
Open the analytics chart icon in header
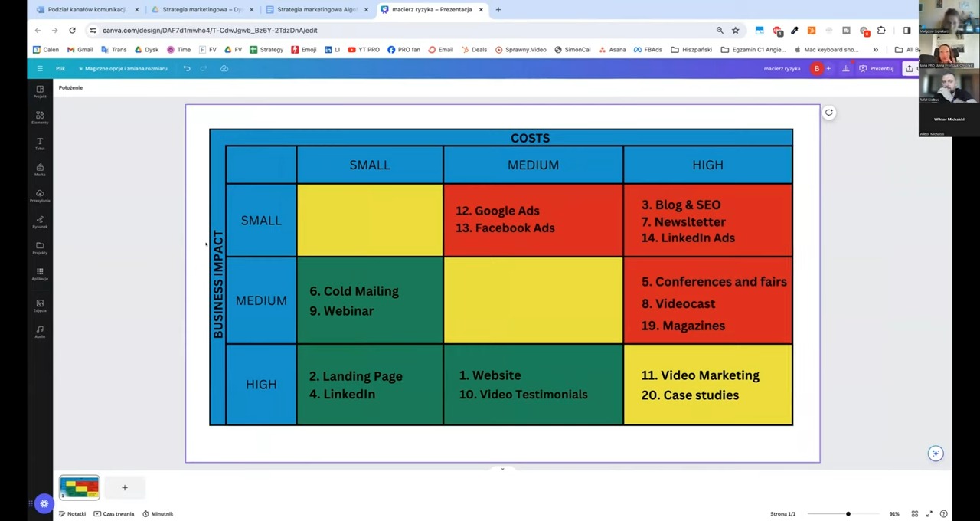click(845, 69)
